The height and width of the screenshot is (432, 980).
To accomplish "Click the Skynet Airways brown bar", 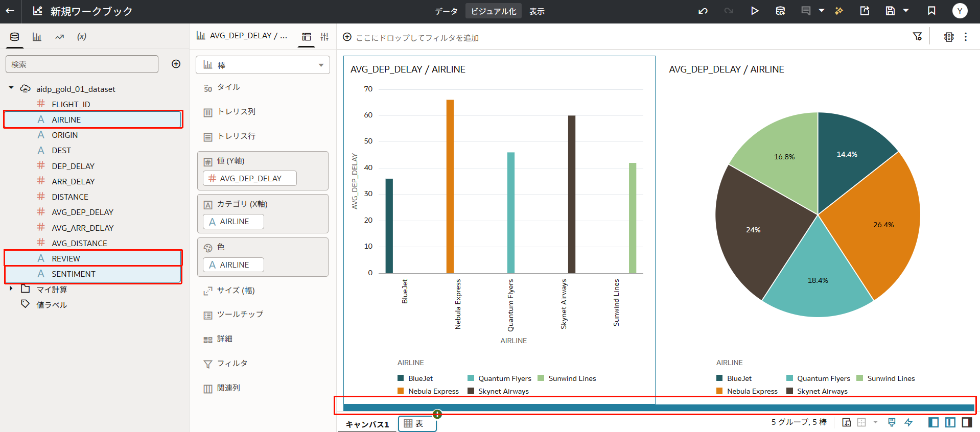I will [x=572, y=195].
